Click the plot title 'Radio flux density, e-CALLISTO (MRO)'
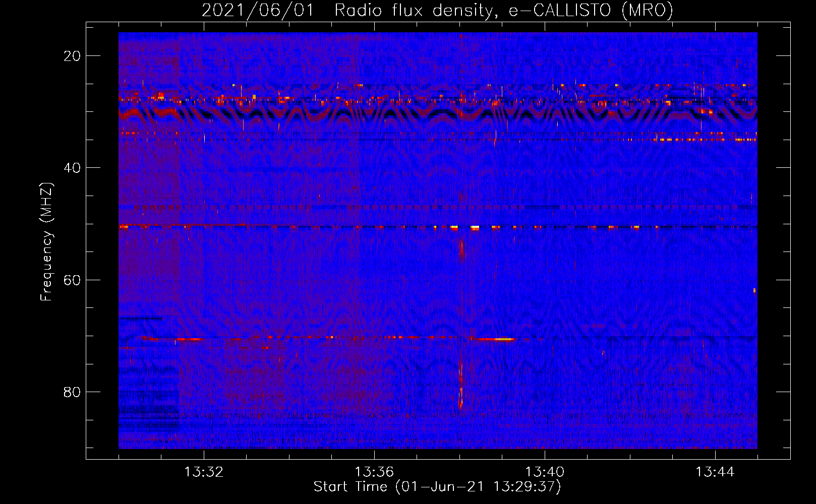This screenshot has width=816, height=504. [x=504, y=10]
